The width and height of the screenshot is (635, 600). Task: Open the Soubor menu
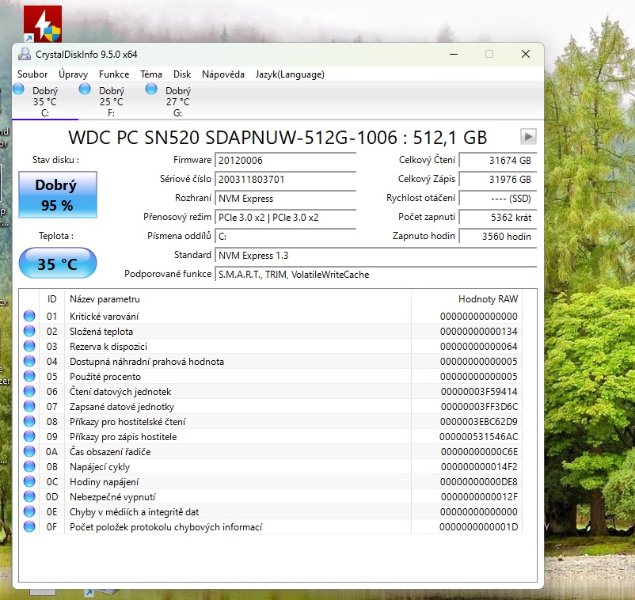pyautogui.click(x=32, y=74)
